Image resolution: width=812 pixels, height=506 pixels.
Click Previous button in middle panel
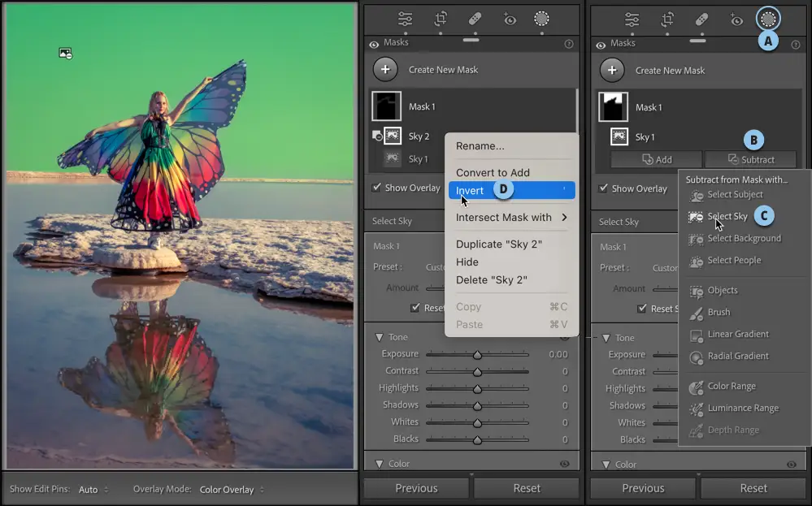[x=416, y=488]
